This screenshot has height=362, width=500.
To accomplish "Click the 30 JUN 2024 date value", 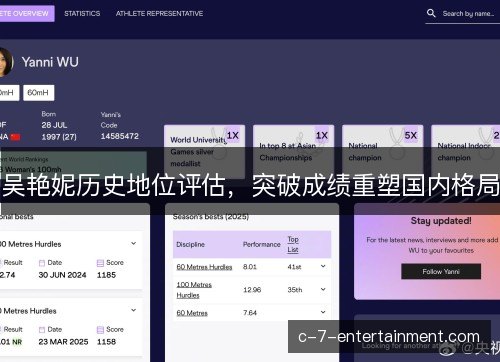I will point(62,275).
